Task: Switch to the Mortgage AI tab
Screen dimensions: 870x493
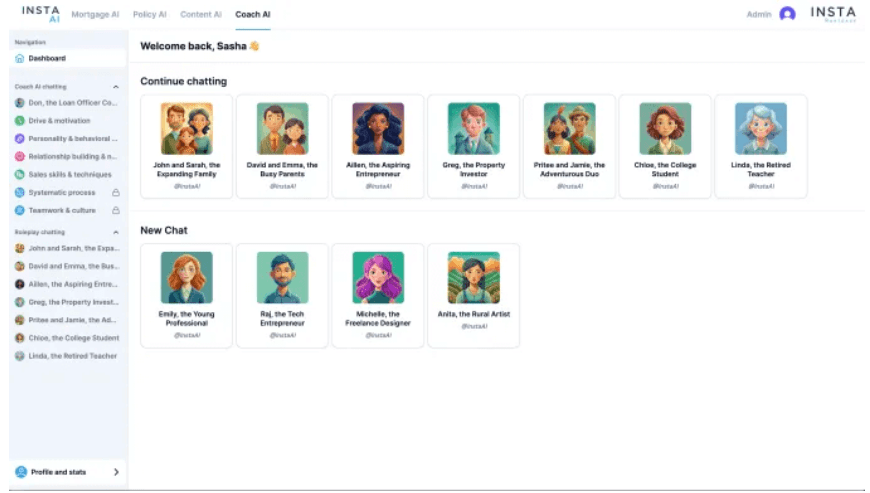Action: point(97,15)
